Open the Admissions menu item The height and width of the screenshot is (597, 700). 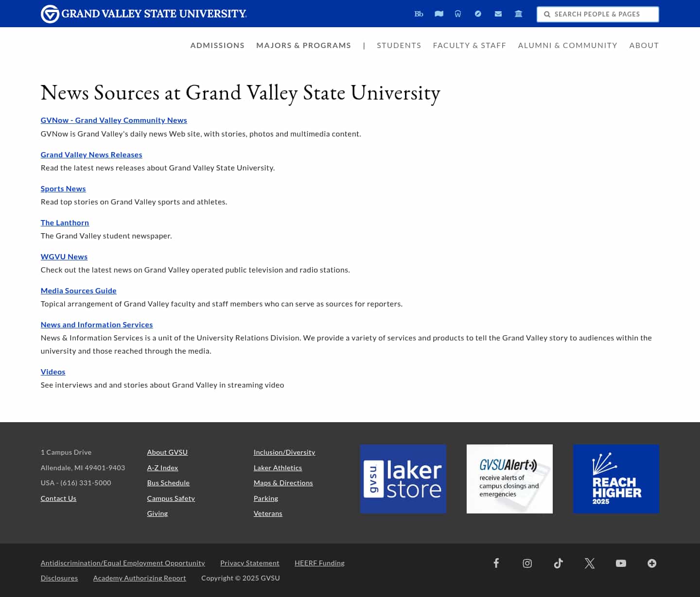point(217,45)
